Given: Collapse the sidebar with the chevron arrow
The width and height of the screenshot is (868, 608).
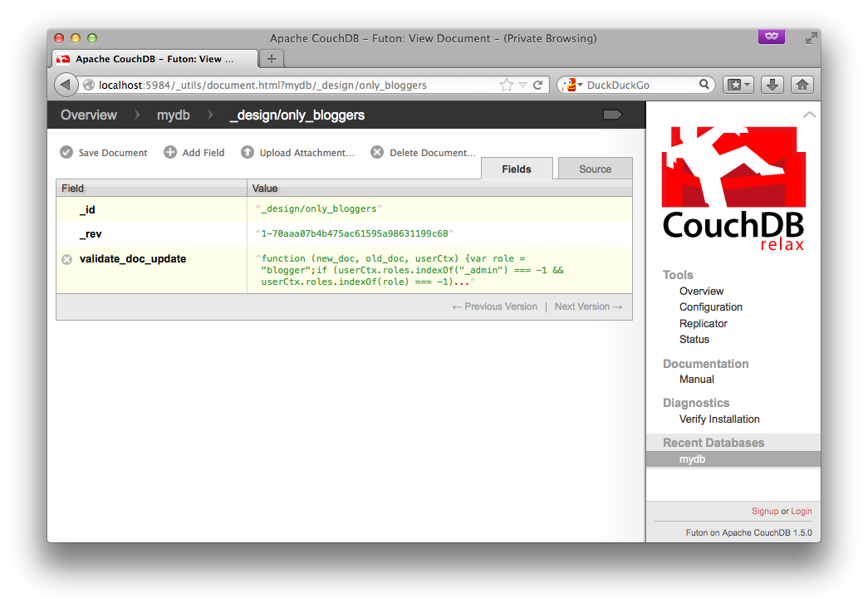Looking at the screenshot, I should pyautogui.click(x=809, y=115).
